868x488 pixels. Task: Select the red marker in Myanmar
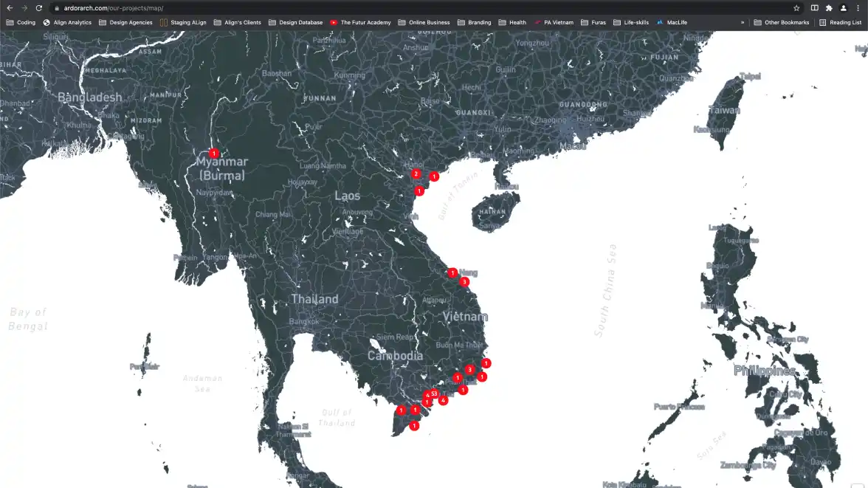click(x=213, y=154)
